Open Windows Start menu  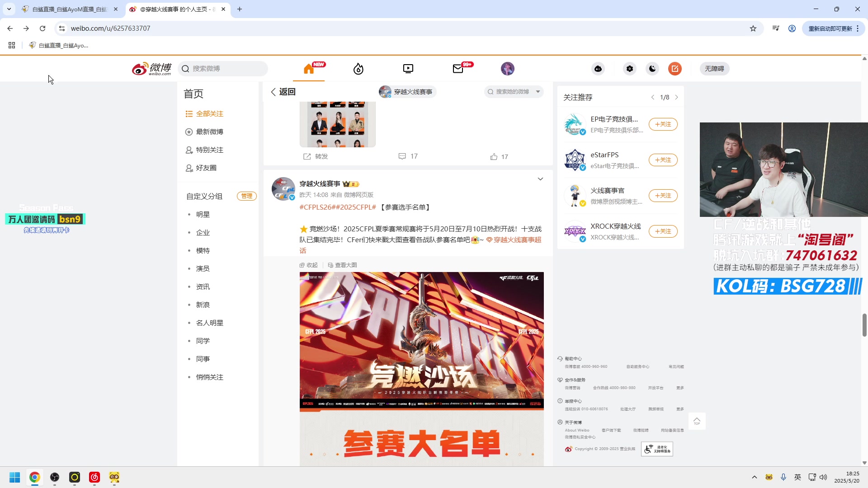pos(14,478)
